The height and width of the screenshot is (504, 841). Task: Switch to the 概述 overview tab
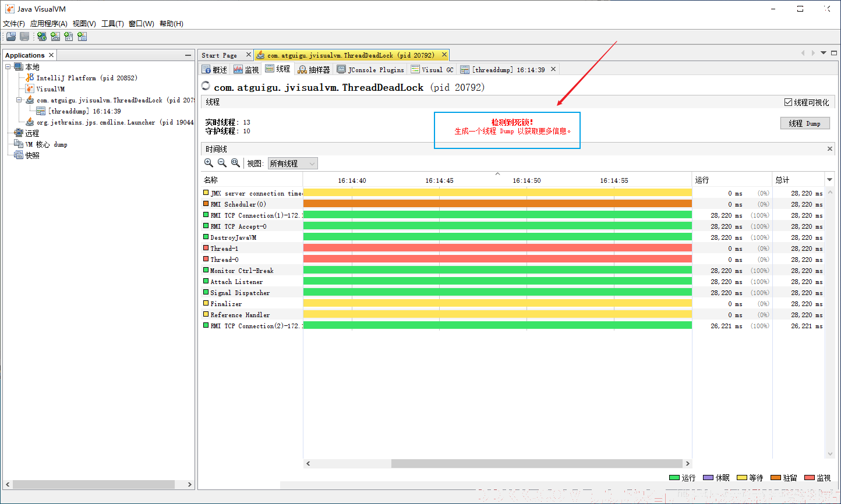tap(214, 69)
